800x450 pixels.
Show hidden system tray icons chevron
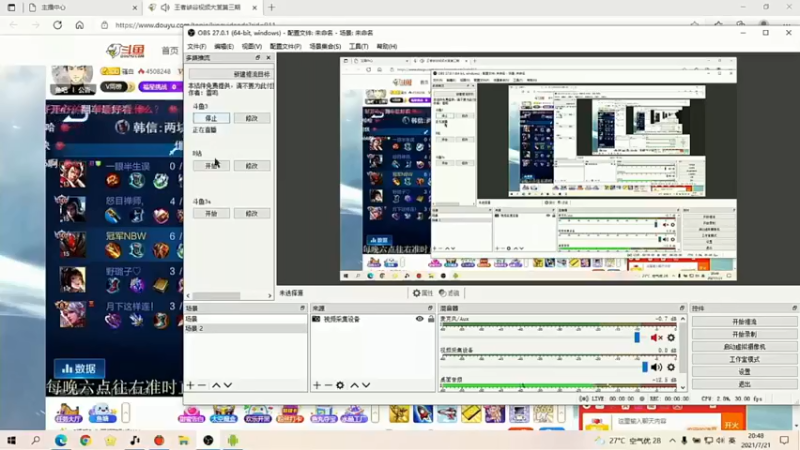[x=672, y=440]
